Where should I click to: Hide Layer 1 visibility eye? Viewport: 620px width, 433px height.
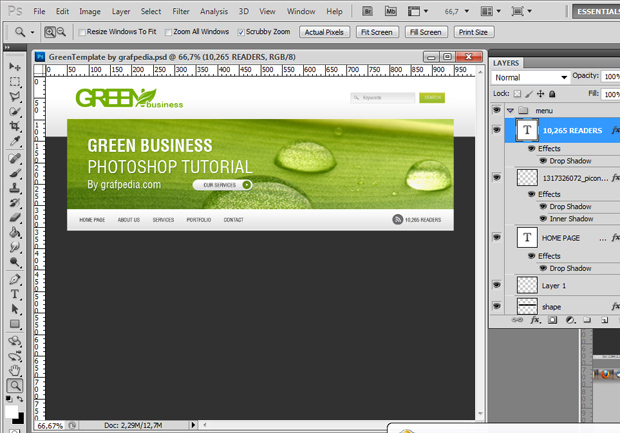[497, 285]
